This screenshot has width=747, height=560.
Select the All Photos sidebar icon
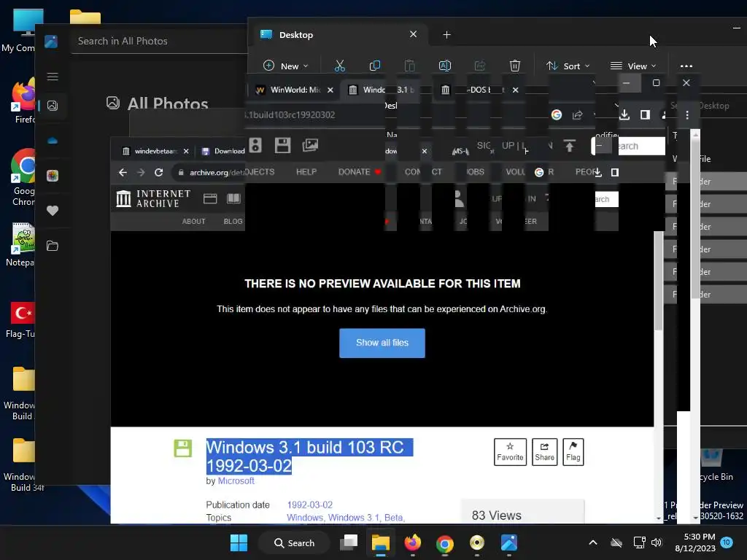pos(53,106)
